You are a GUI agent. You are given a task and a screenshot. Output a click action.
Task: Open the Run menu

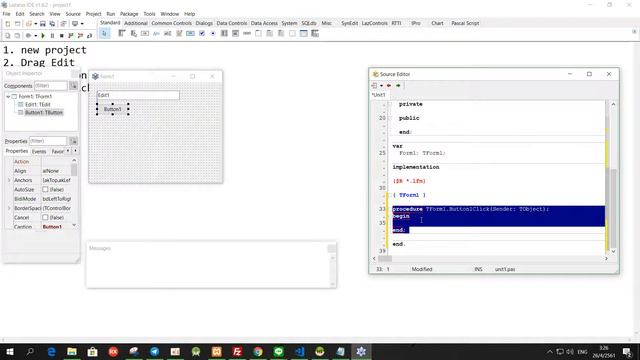(x=111, y=14)
